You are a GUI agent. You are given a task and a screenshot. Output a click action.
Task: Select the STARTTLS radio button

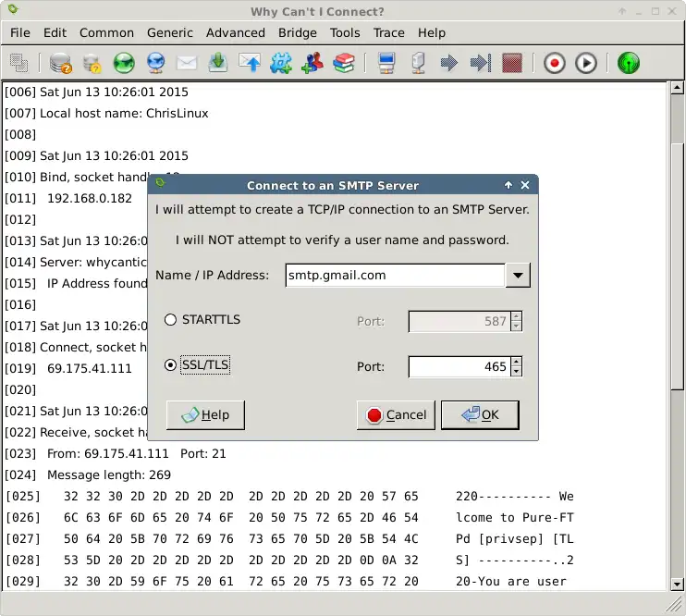pyautogui.click(x=170, y=320)
